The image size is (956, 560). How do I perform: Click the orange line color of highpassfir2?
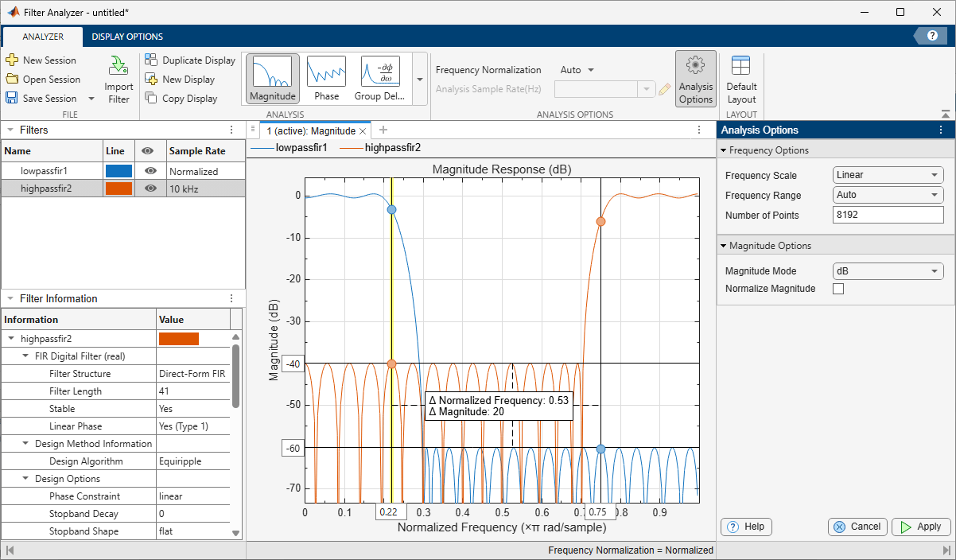pyautogui.click(x=119, y=189)
